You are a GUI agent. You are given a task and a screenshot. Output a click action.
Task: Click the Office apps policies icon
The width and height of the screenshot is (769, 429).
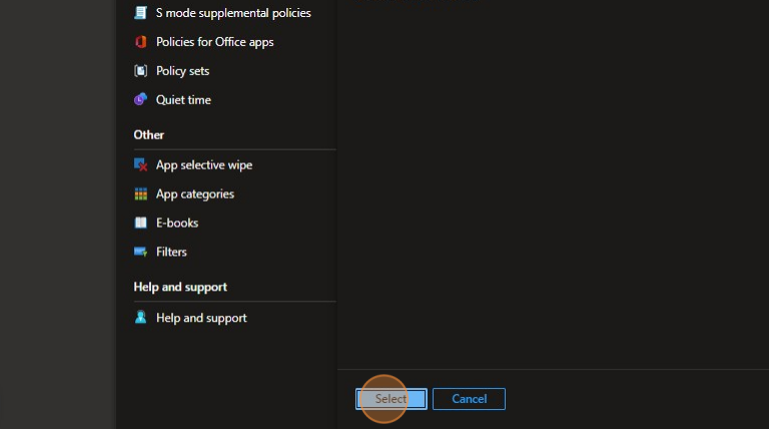[x=140, y=42]
